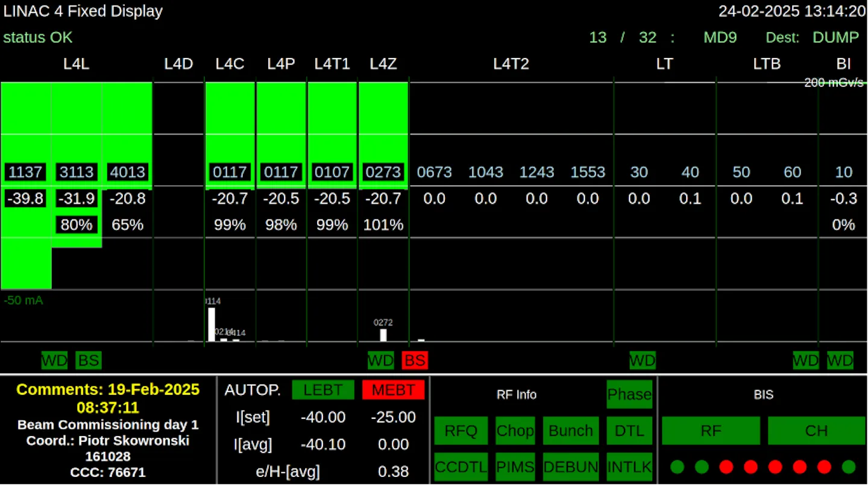Click the 65% transmission value
868x486 pixels.
[128, 225]
